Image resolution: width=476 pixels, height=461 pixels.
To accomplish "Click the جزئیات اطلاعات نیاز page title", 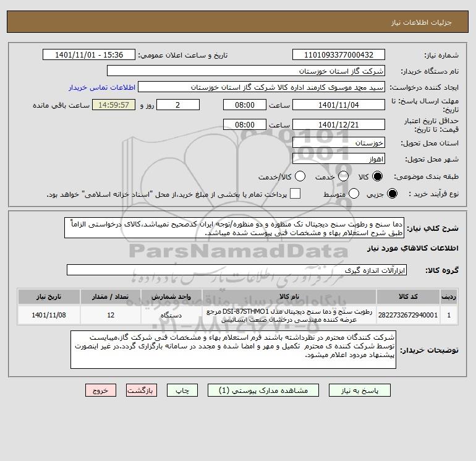I will tap(422, 22).
